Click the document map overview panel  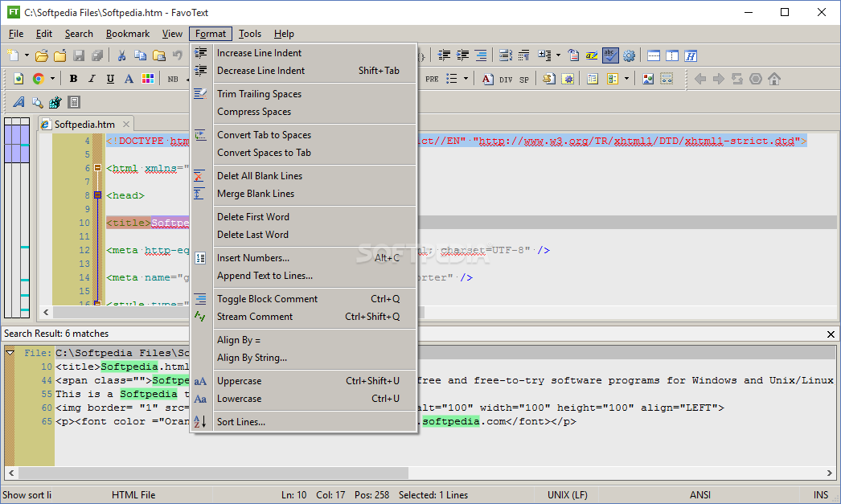(x=17, y=217)
